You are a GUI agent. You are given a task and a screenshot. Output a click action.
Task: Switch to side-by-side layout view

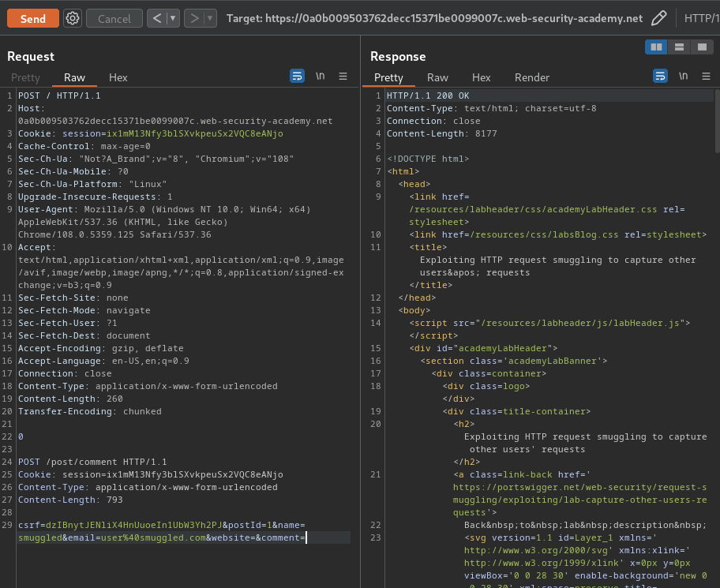(656, 47)
